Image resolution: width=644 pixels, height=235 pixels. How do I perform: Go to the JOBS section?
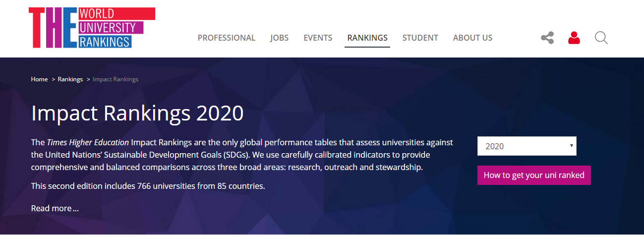[279, 38]
